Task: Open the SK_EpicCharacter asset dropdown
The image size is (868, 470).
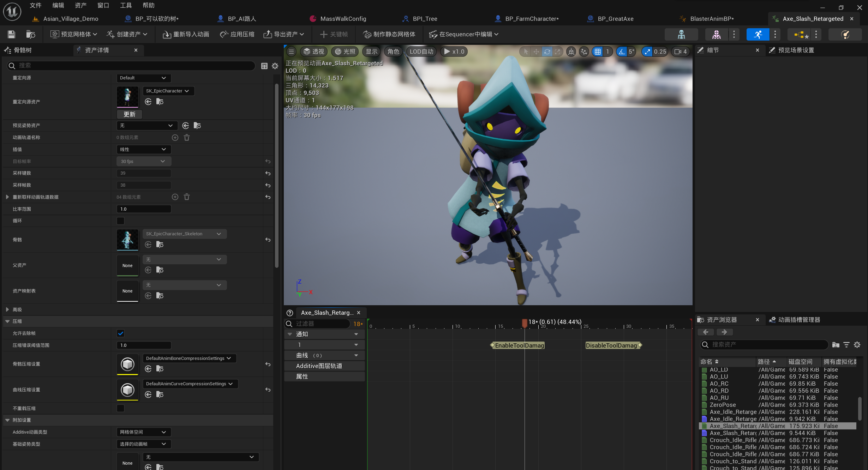Action: [x=168, y=91]
